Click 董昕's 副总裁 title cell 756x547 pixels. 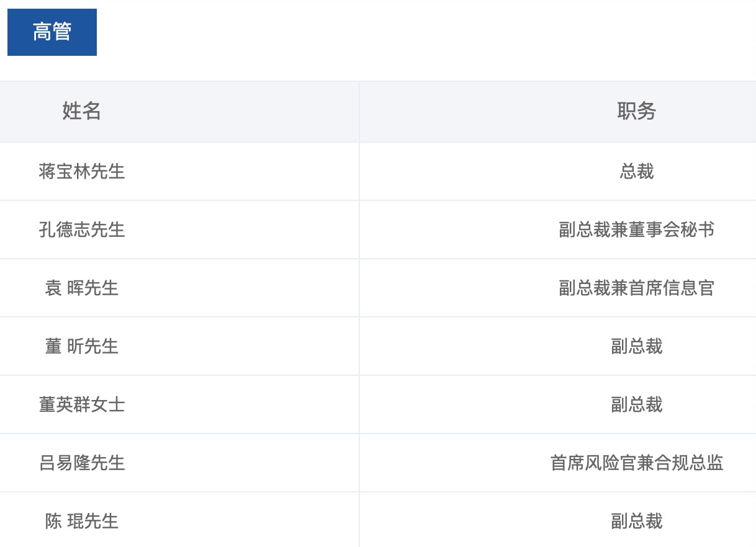[x=636, y=346]
